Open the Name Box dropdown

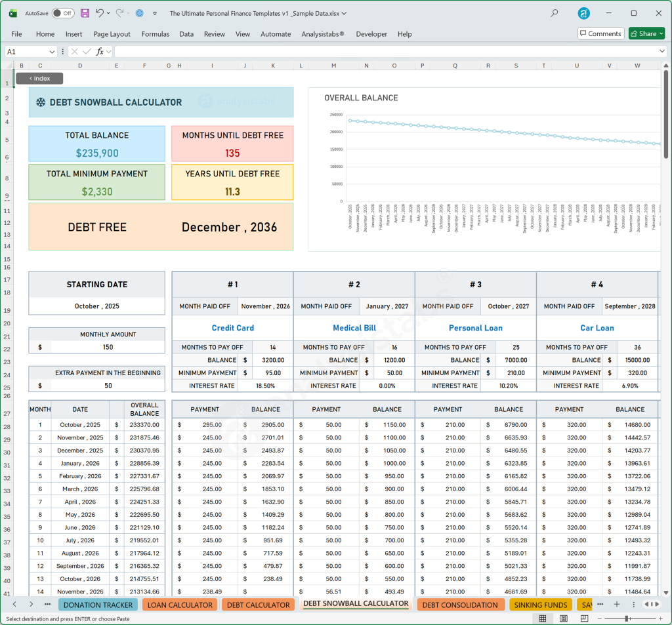tap(52, 50)
